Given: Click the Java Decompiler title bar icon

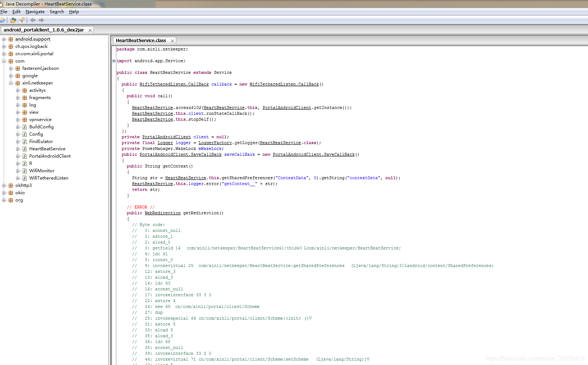Looking at the screenshot, I should [x=1, y=4].
